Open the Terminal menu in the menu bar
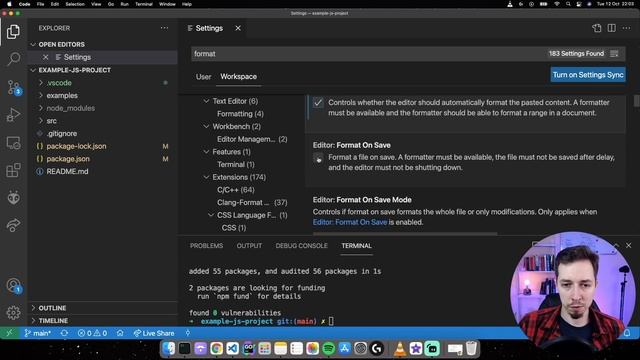640x360 pixels. click(144, 4)
